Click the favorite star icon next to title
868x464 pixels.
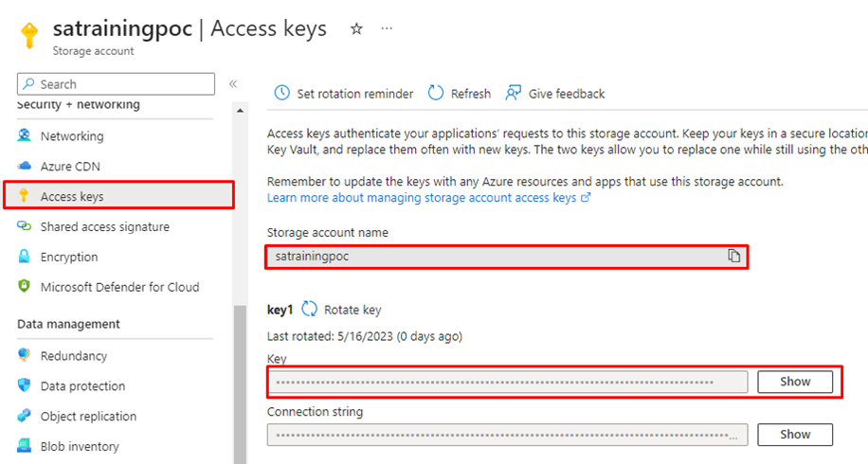(x=356, y=29)
